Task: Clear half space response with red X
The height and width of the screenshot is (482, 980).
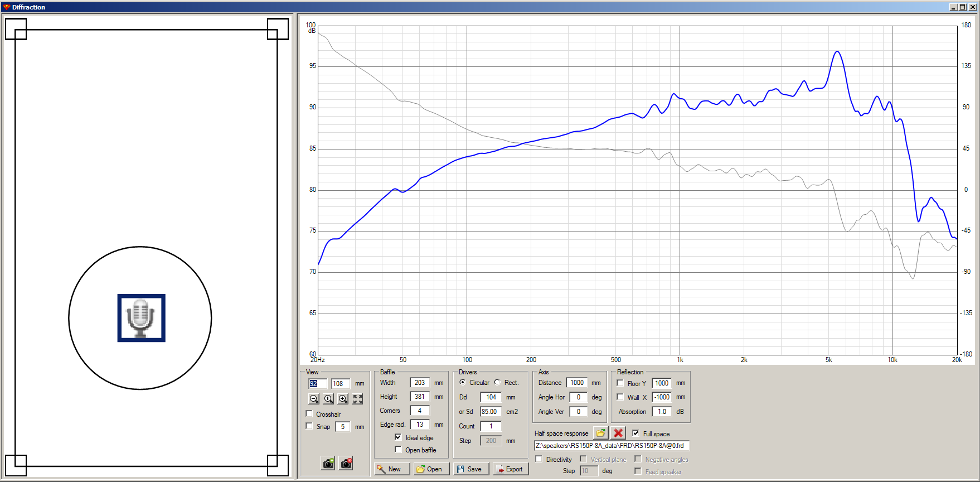Action: pyautogui.click(x=618, y=433)
